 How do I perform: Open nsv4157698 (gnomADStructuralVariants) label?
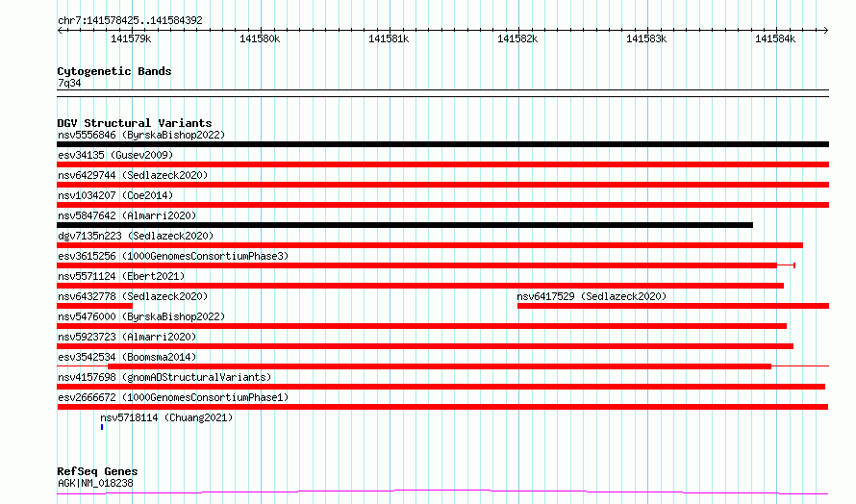click(164, 377)
